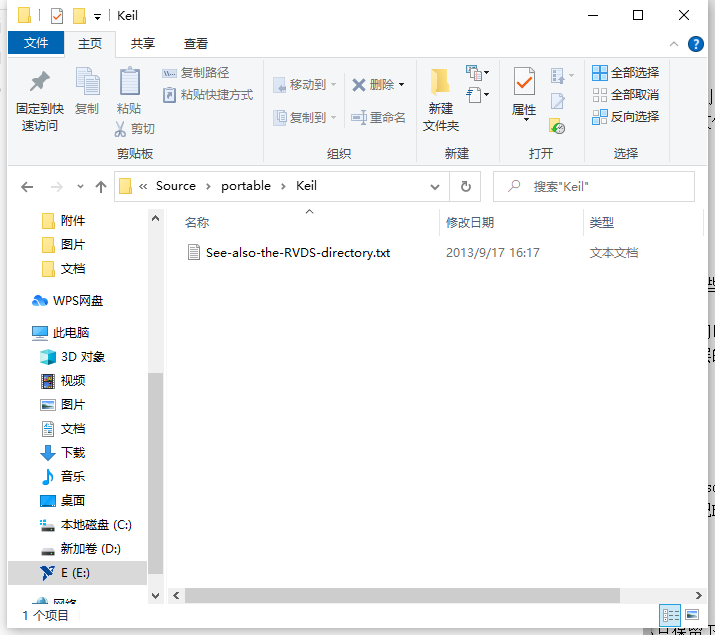Click Select none (全部取消)
The width and height of the screenshot is (715, 635).
[x=625, y=95]
